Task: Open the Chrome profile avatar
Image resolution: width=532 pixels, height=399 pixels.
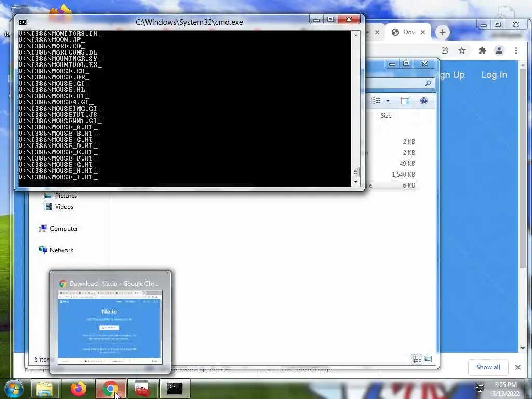Action: click(499, 50)
